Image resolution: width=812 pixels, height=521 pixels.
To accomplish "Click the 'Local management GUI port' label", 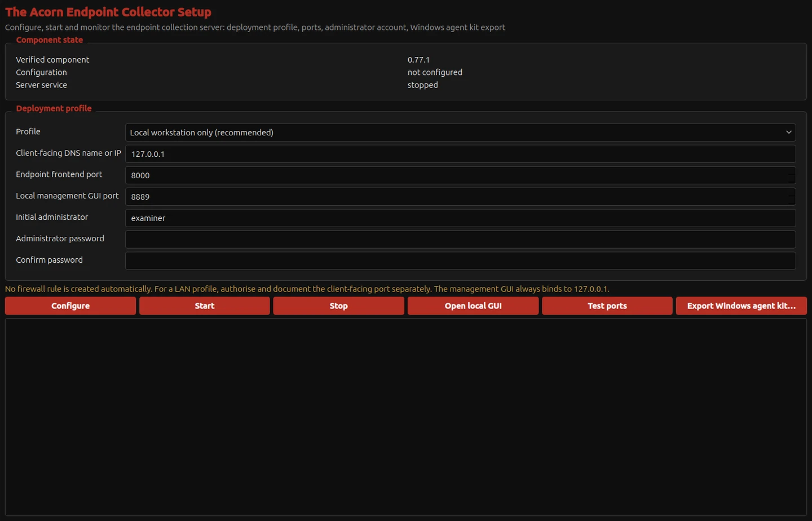I will pyautogui.click(x=67, y=196).
